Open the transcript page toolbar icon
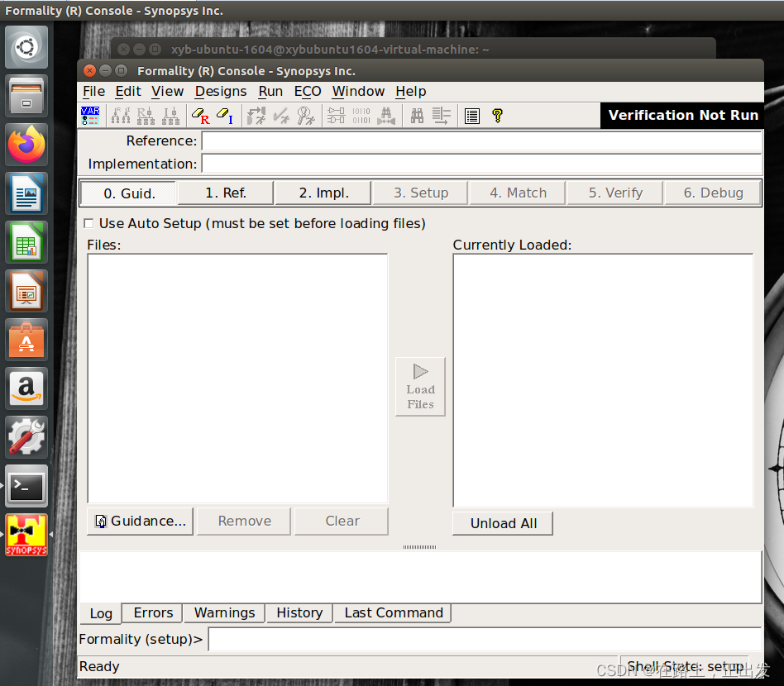The width and height of the screenshot is (784, 686). [x=472, y=116]
